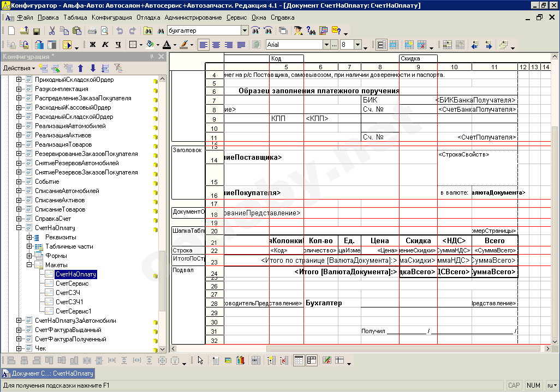560x392 pixels.
Task: Toggle underline formatting Ч button
Action: point(118,45)
